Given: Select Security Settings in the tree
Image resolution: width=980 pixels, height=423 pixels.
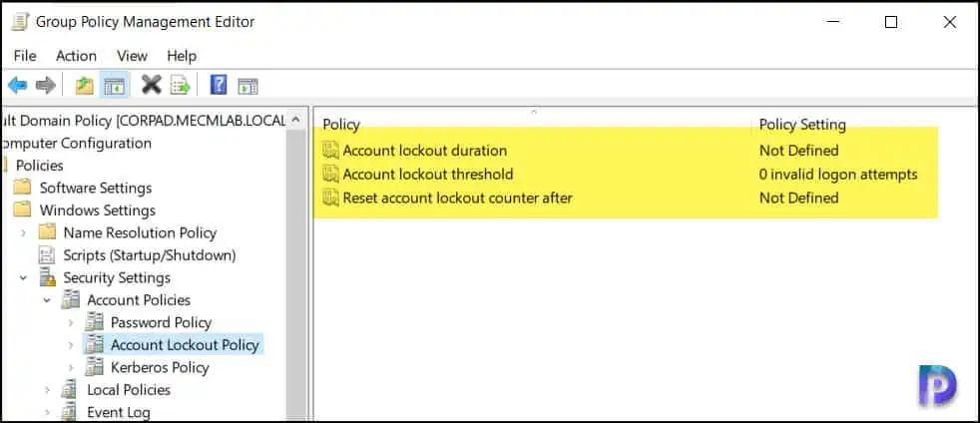Looking at the screenshot, I should pos(117,277).
